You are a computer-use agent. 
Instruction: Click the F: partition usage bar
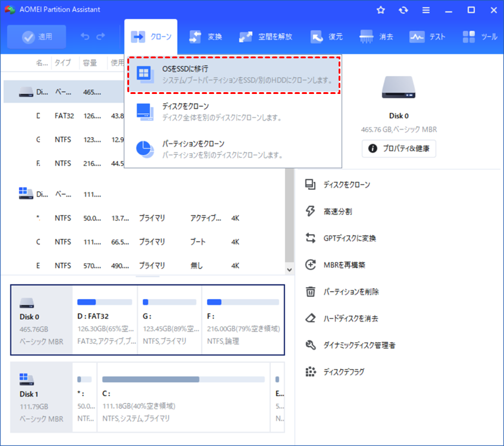(243, 302)
